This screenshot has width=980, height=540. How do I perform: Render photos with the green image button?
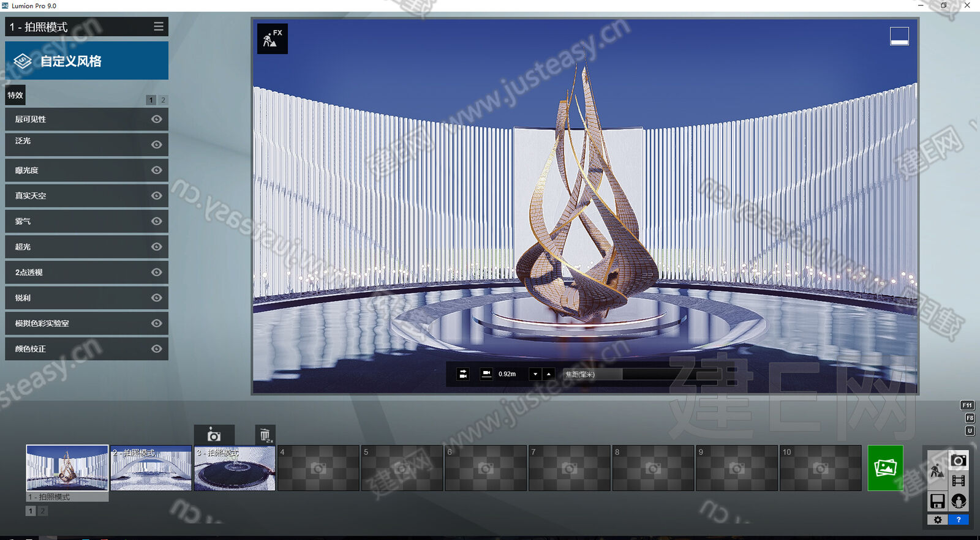[885, 468]
